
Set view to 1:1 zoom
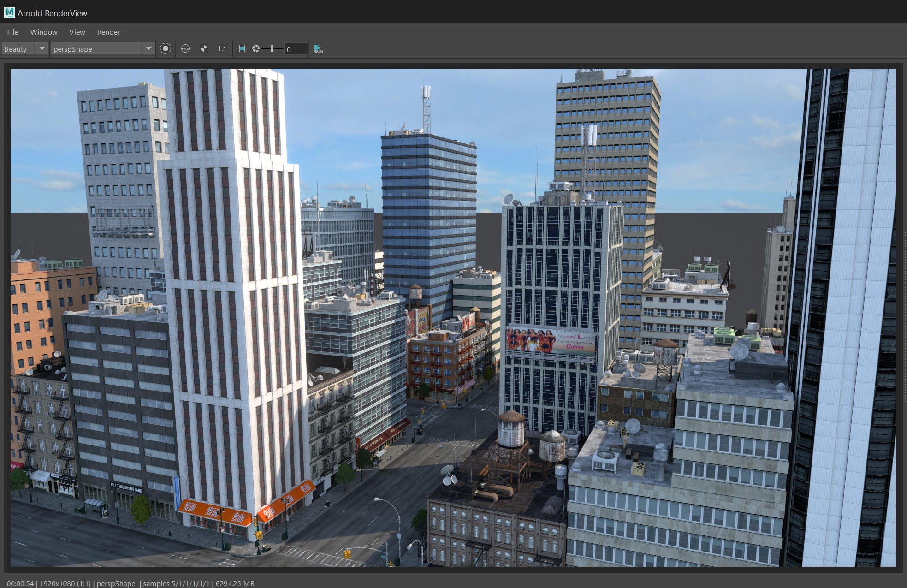[x=222, y=48]
